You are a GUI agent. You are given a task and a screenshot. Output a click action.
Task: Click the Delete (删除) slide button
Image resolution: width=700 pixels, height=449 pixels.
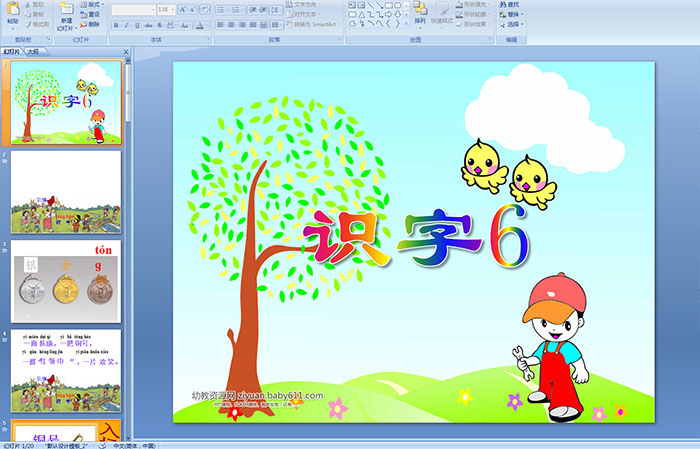(90, 24)
